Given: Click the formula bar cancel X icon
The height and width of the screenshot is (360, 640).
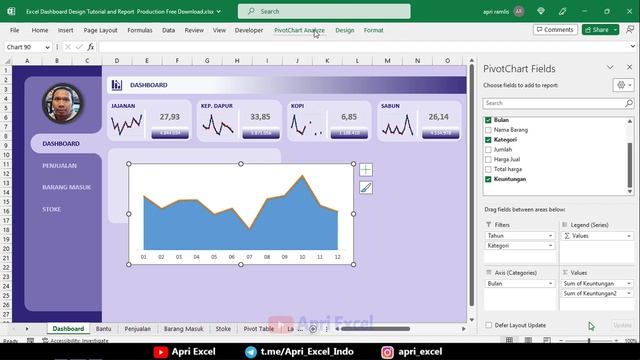Looking at the screenshot, I should pyautogui.click(x=68, y=47).
